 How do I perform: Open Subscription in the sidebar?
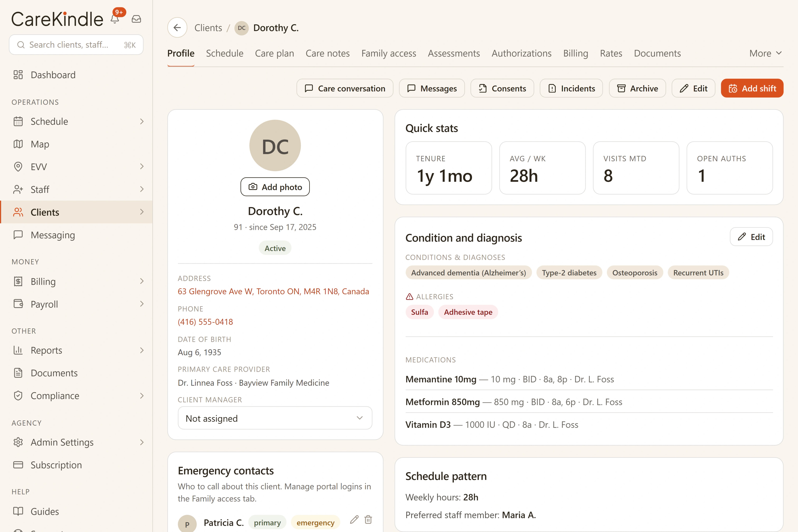click(76, 465)
